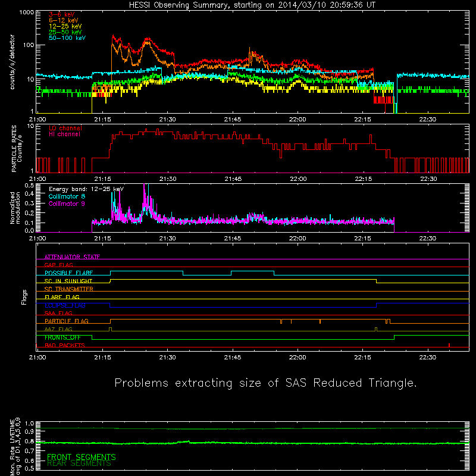Select the 'PARTICLE RATES' axis label

point(14,148)
